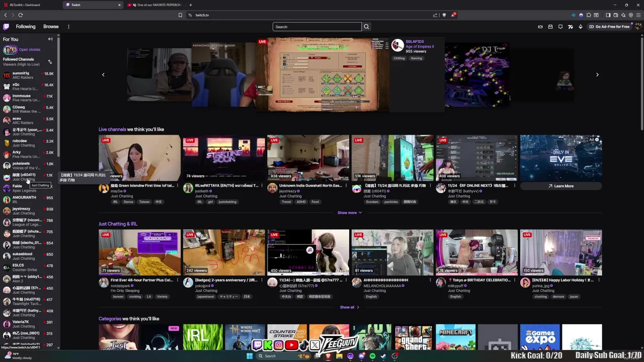Open the Twitch home logo
This screenshot has height=362, width=644.
[x=6, y=27]
